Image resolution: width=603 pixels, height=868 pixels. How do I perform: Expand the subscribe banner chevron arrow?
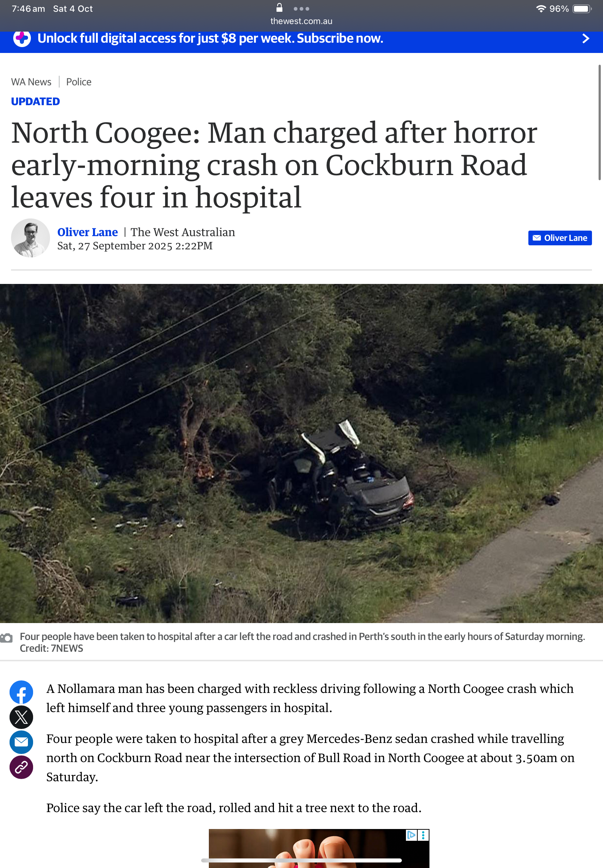click(x=586, y=39)
